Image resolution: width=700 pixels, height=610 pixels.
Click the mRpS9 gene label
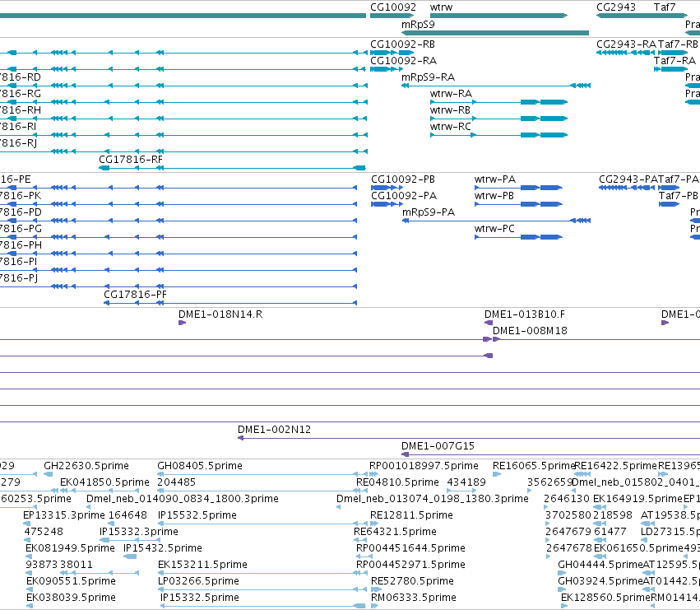pyautogui.click(x=418, y=25)
